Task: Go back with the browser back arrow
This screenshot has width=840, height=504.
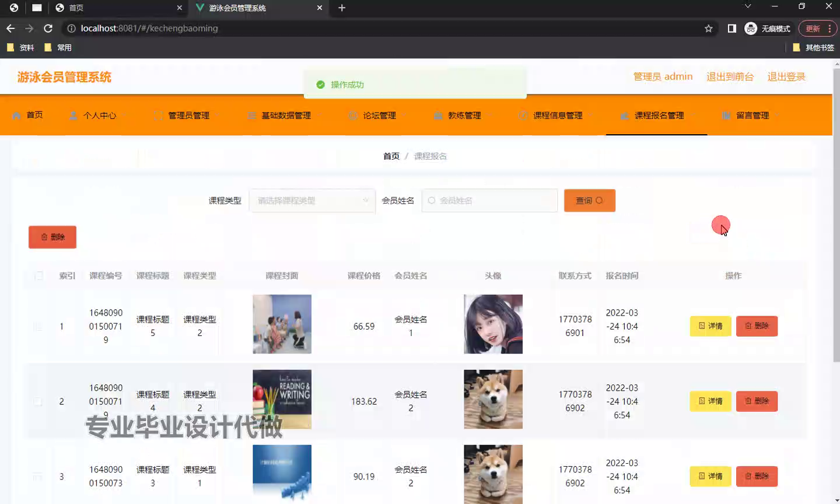Action: [10, 28]
